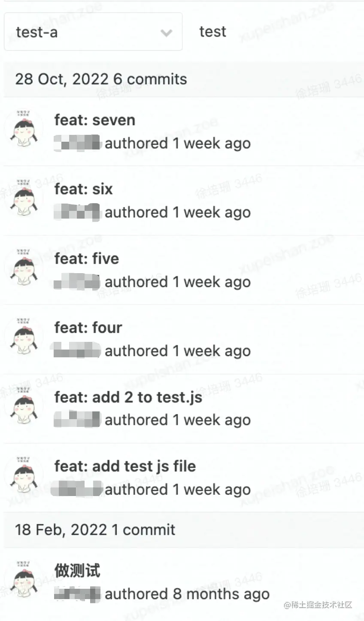Click author avatar beside 'feat: six'
The height and width of the screenshot is (621, 364).
(24, 198)
